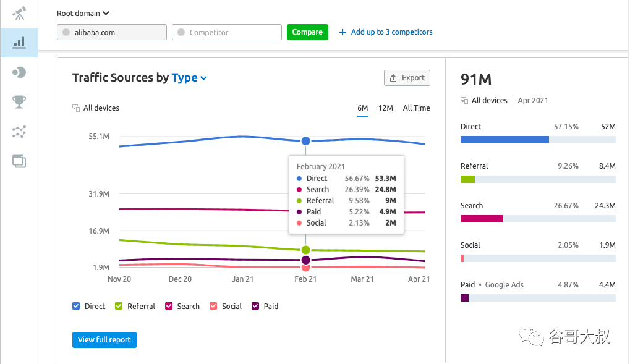Click the telescope icon in sidebar
630x364 pixels.
tap(19, 13)
